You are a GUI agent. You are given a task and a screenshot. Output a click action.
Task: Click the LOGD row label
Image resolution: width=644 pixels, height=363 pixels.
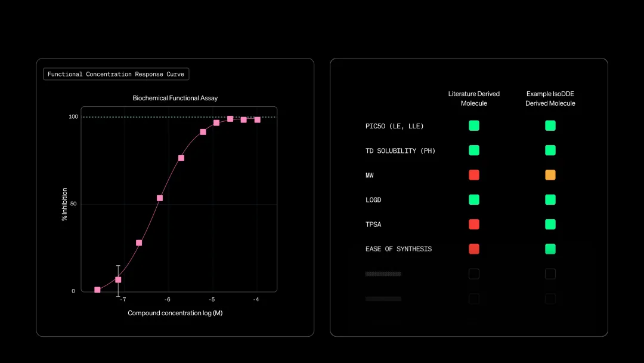pyautogui.click(x=373, y=200)
